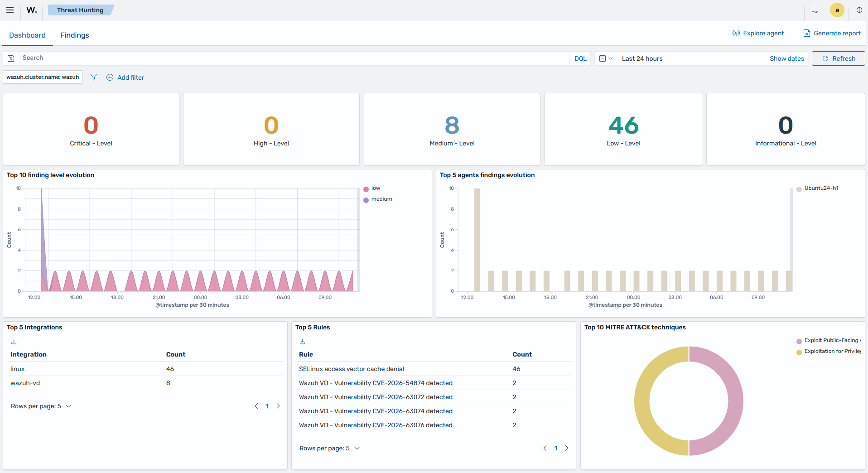Click Generate report link
Viewport: 868px width, 473px height.
pos(832,33)
